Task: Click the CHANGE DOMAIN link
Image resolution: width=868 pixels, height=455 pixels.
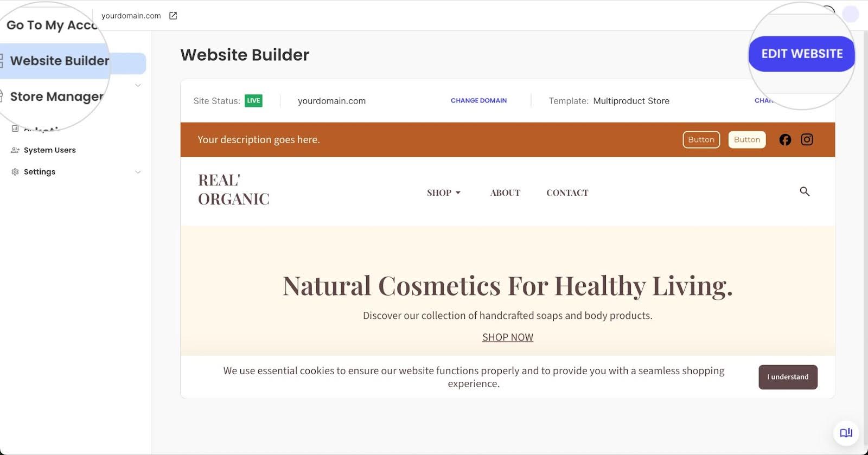Action: (478, 100)
